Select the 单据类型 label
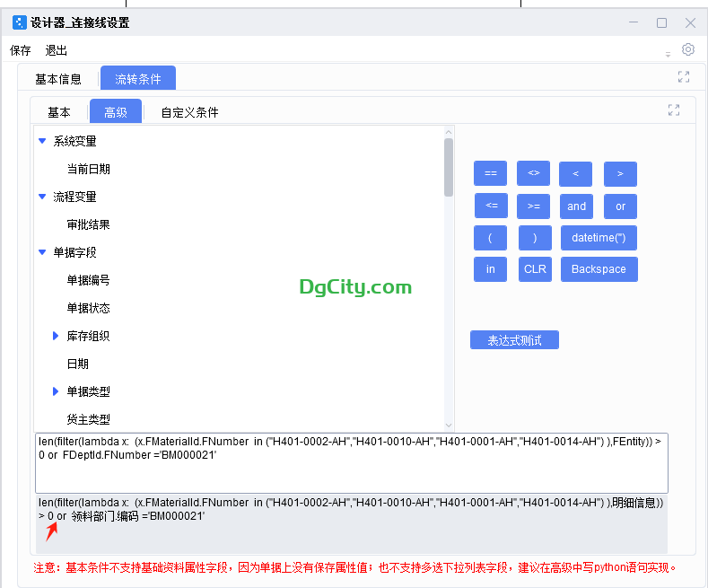708x588 pixels. tap(89, 391)
